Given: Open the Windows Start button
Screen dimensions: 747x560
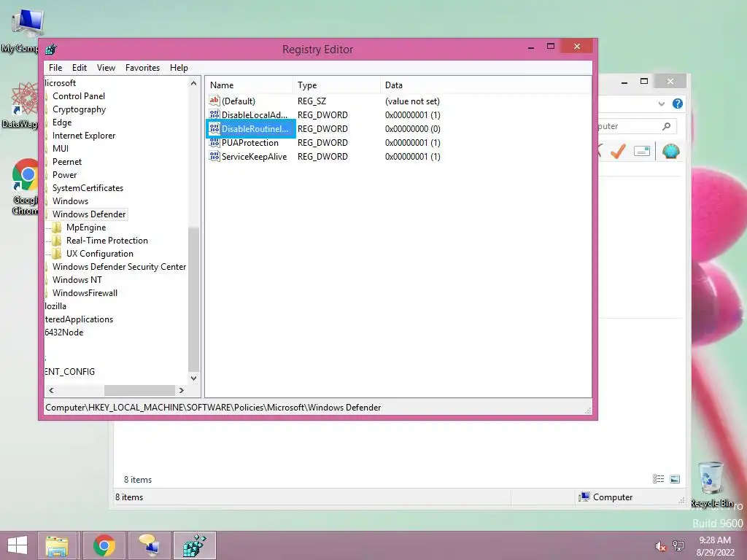Looking at the screenshot, I should [18, 545].
